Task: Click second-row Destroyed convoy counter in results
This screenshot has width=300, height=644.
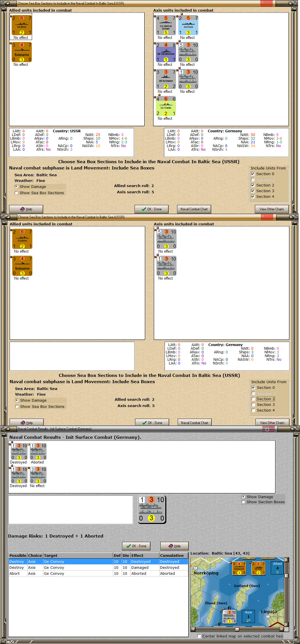Action: 19,475
